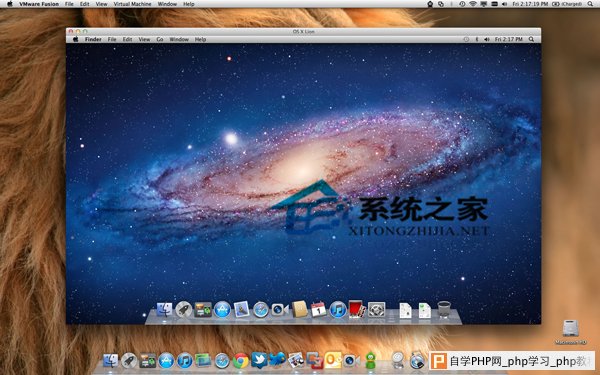Viewport: 600px width, 375px height.
Task: Click the guest clock showing Fri 2:17 PM
Action: click(x=509, y=39)
